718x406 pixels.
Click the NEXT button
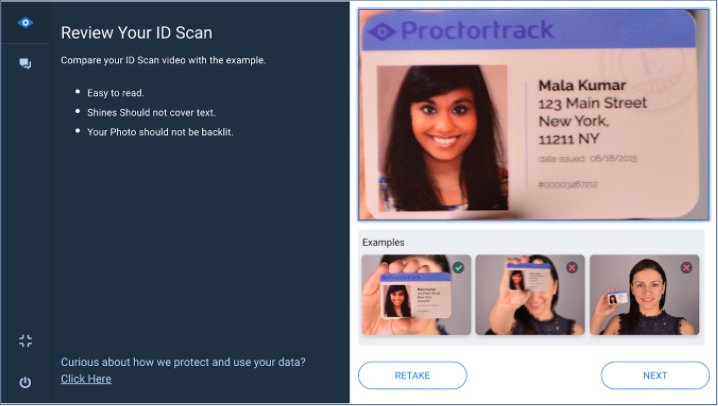(x=655, y=375)
